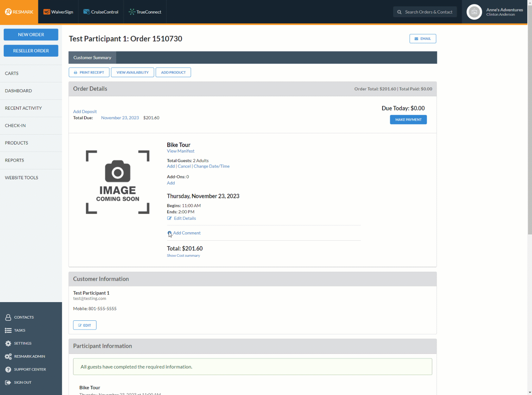Click the test@testing.com email text
The image size is (532, 395).
(90, 298)
